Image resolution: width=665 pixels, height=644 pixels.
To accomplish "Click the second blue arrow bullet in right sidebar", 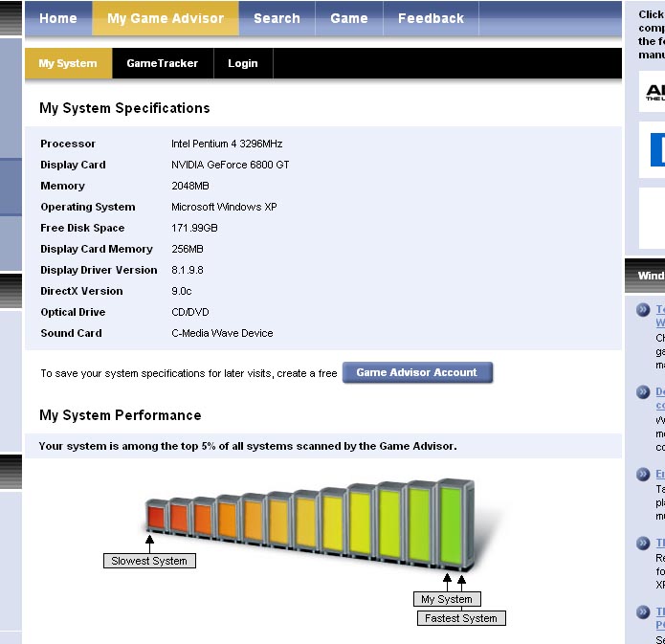I will (x=643, y=391).
